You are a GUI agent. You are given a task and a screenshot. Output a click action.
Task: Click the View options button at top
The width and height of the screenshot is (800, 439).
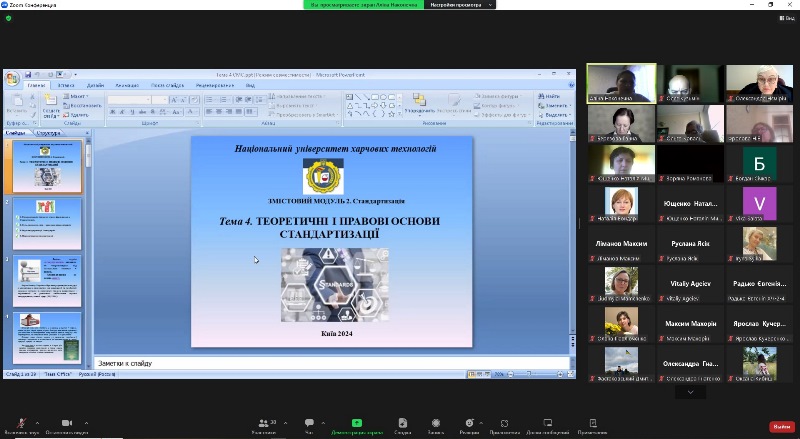pyautogui.click(x=786, y=18)
